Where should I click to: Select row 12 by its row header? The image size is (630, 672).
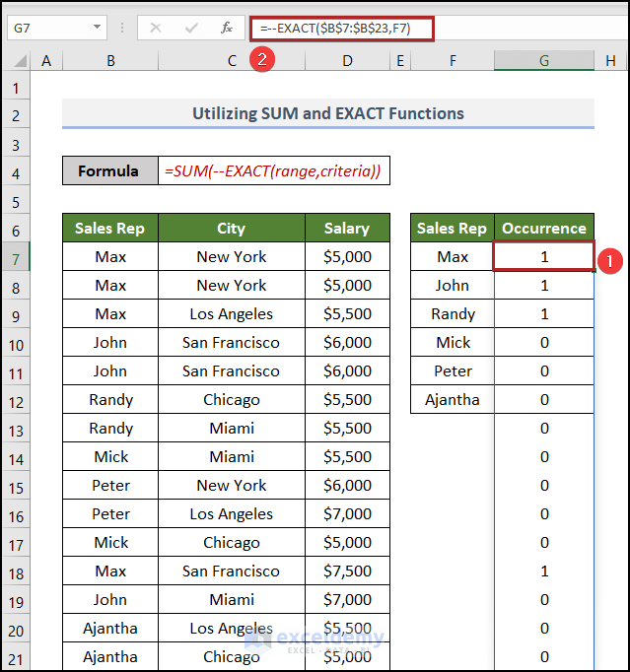(x=16, y=400)
